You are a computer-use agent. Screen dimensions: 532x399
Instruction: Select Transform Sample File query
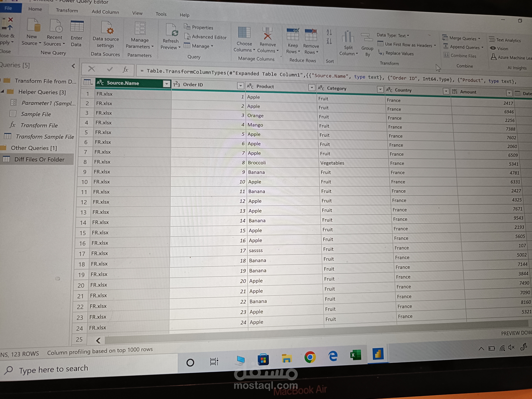point(39,136)
